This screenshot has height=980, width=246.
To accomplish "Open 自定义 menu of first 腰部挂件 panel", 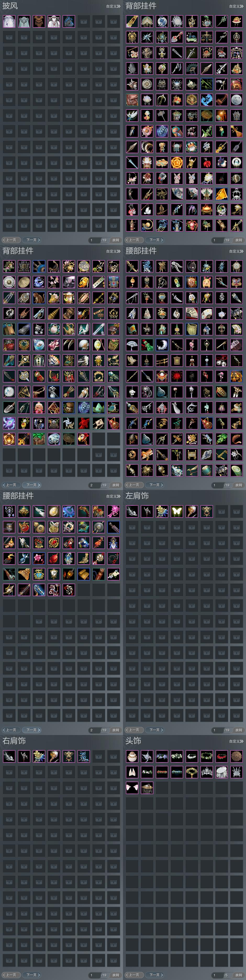I will (236, 251).
